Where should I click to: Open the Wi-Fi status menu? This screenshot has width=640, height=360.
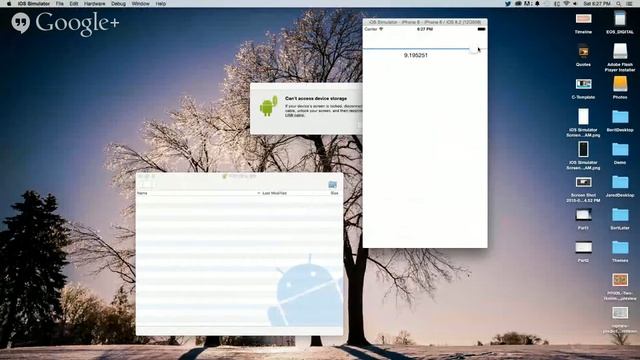567,3
